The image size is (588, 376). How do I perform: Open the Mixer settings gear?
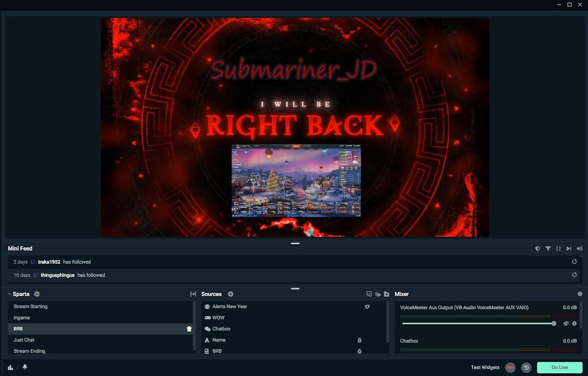tap(580, 293)
